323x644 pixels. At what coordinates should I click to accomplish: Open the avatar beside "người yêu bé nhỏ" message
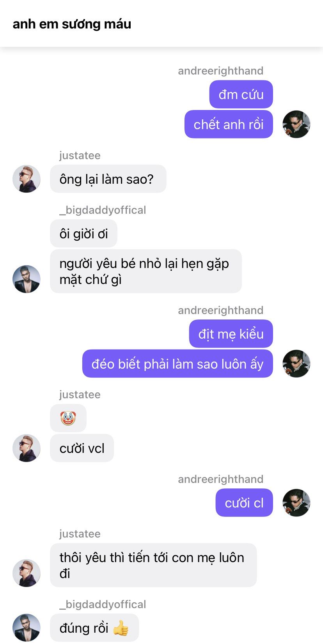tap(27, 279)
